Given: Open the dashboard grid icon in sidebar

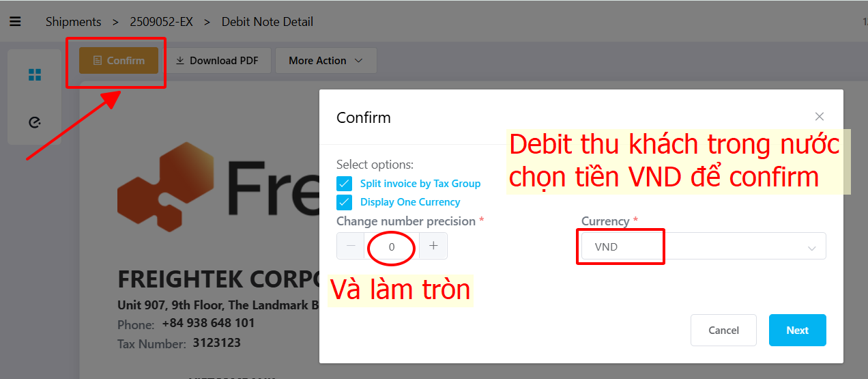Looking at the screenshot, I should tap(35, 75).
